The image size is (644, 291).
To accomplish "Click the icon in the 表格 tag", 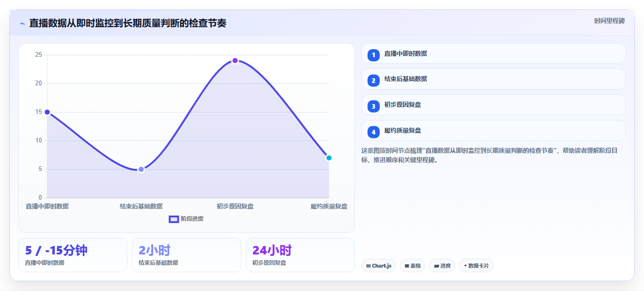I will pyautogui.click(x=407, y=266).
